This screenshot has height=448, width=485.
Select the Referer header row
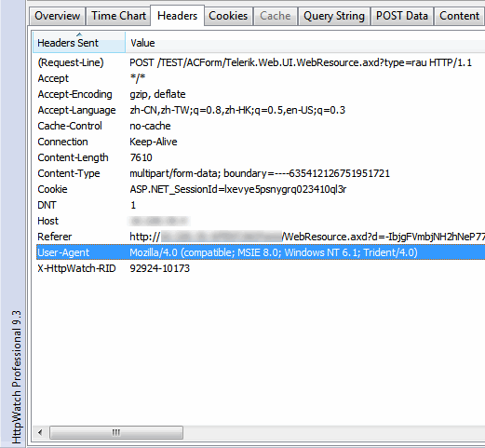261,237
